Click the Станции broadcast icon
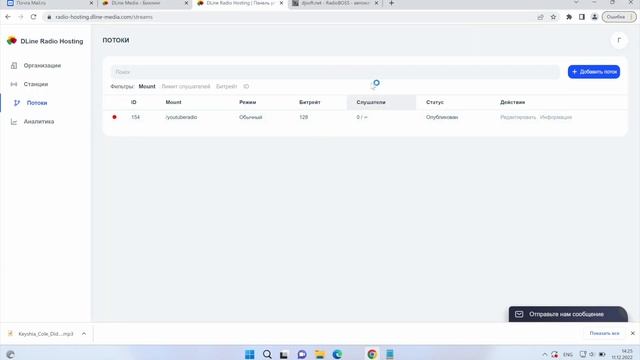This screenshot has height=360, width=640. 14,84
